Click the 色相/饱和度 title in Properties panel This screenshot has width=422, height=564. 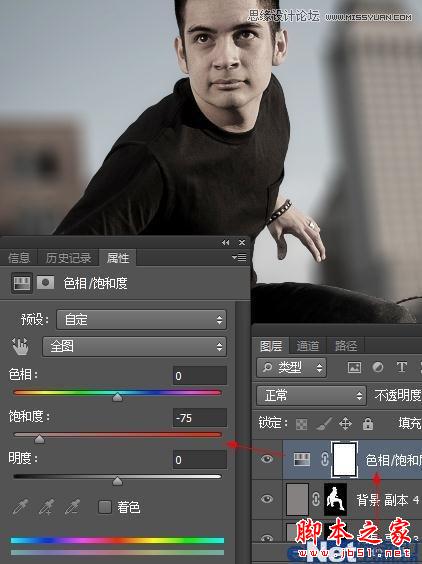pyautogui.click(x=95, y=283)
